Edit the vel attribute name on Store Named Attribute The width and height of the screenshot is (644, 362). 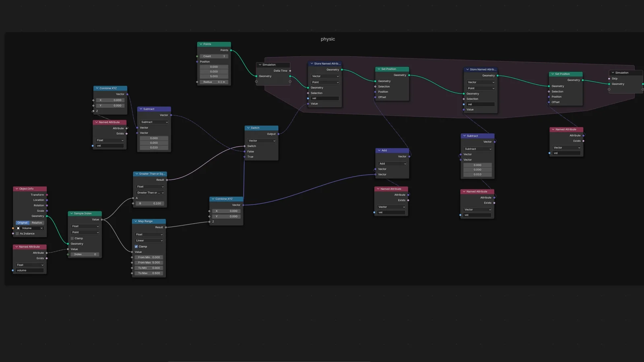[325, 98]
